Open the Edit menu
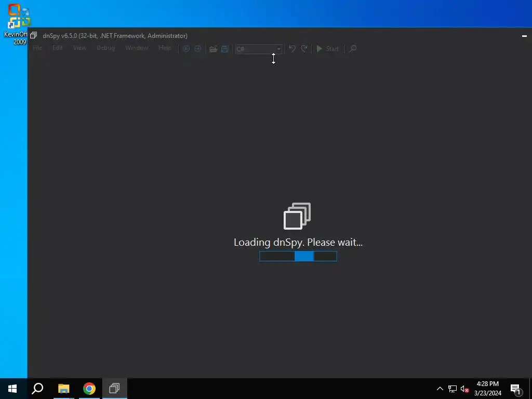The image size is (532, 399). tap(57, 48)
